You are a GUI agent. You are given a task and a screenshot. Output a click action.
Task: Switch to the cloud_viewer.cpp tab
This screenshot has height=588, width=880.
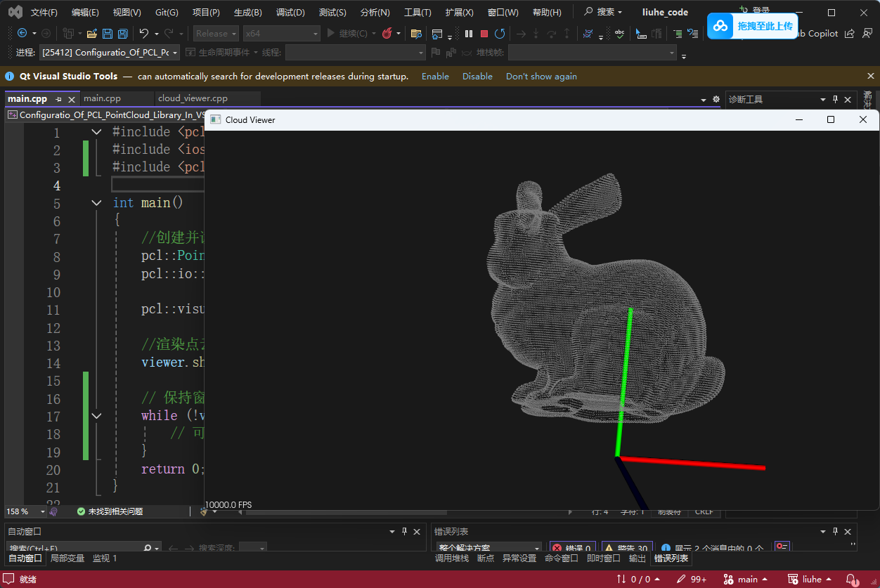click(193, 98)
